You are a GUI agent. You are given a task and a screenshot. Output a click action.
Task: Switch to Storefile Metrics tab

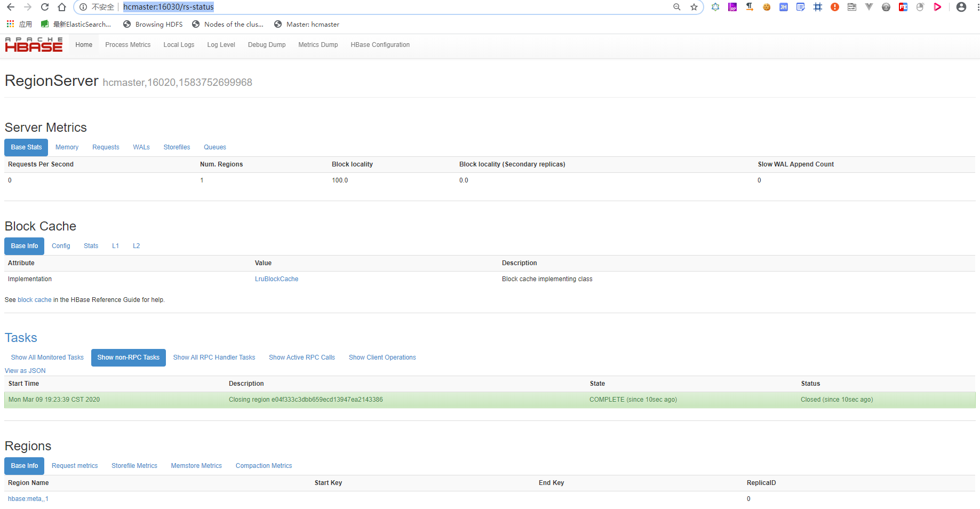click(x=134, y=466)
